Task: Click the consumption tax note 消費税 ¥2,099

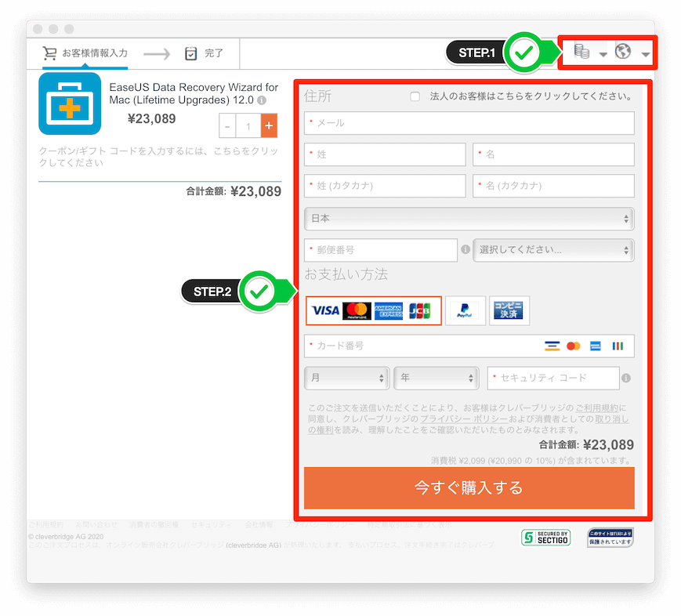Action: [x=531, y=461]
